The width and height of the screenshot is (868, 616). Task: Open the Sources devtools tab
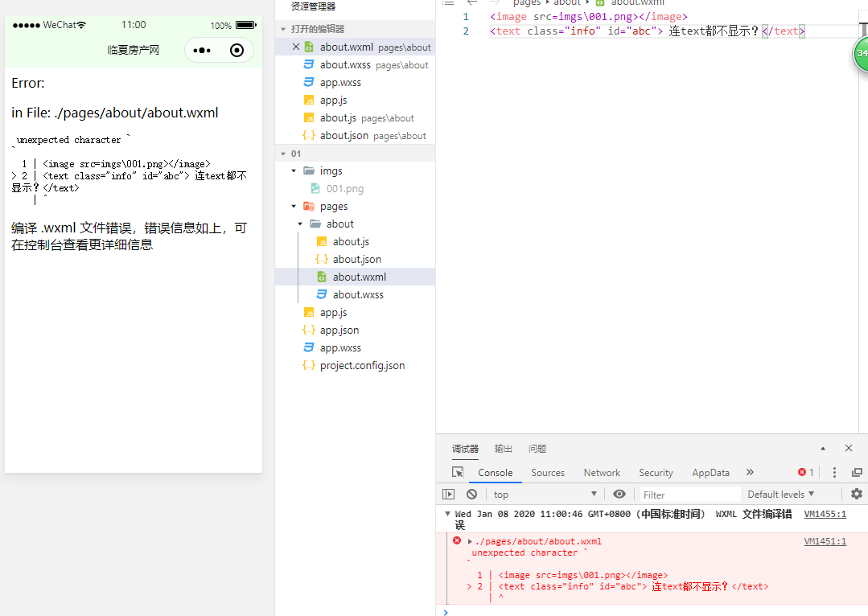click(x=548, y=473)
